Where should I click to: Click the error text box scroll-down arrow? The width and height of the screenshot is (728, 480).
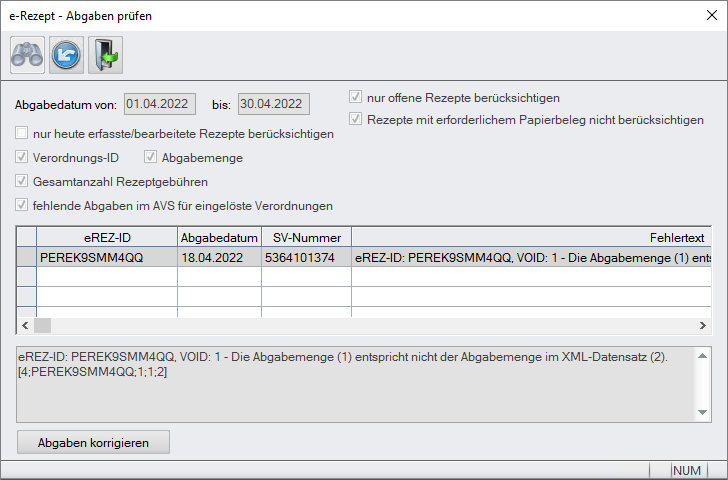(x=702, y=411)
